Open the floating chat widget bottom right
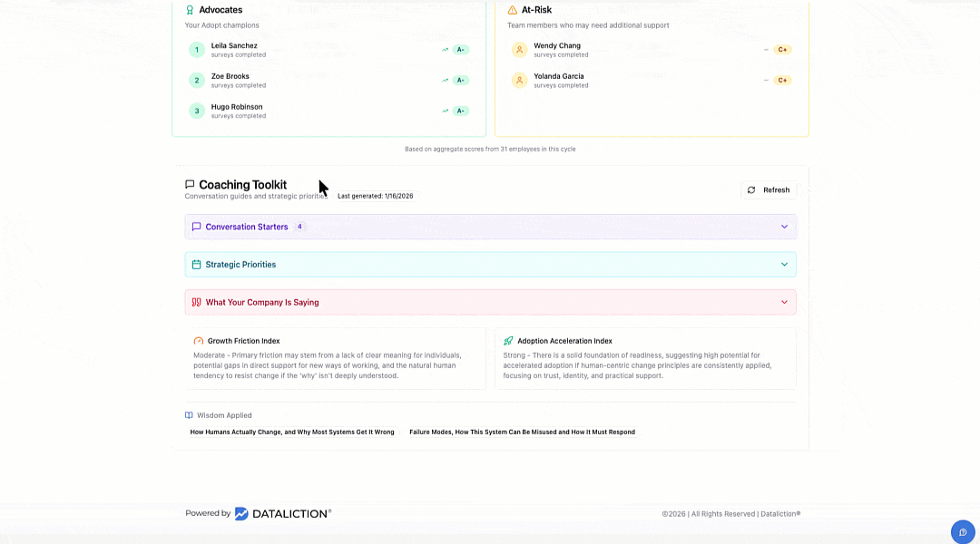This screenshot has height=544, width=980. 962,531
